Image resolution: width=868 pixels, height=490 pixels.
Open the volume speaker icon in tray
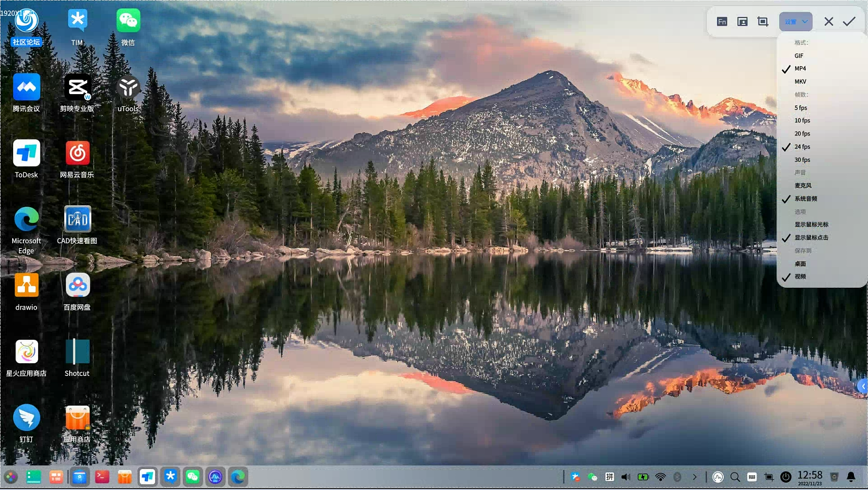click(x=626, y=477)
